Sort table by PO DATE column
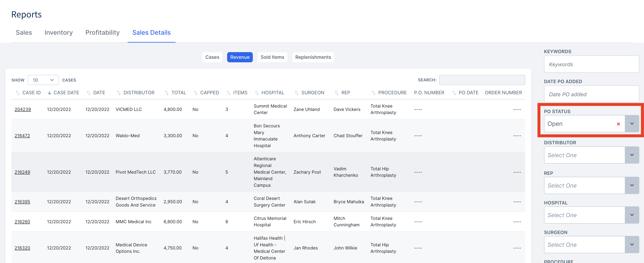This screenshot has width=644, height=263. coord(465,93)
